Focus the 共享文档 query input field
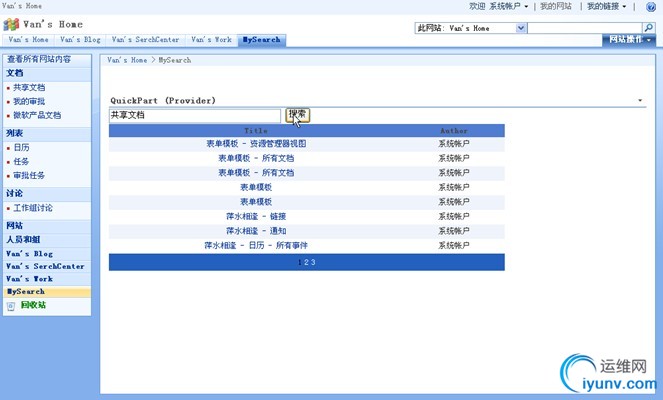This screenshot has width=663, height=400. [x=195, y=115]
